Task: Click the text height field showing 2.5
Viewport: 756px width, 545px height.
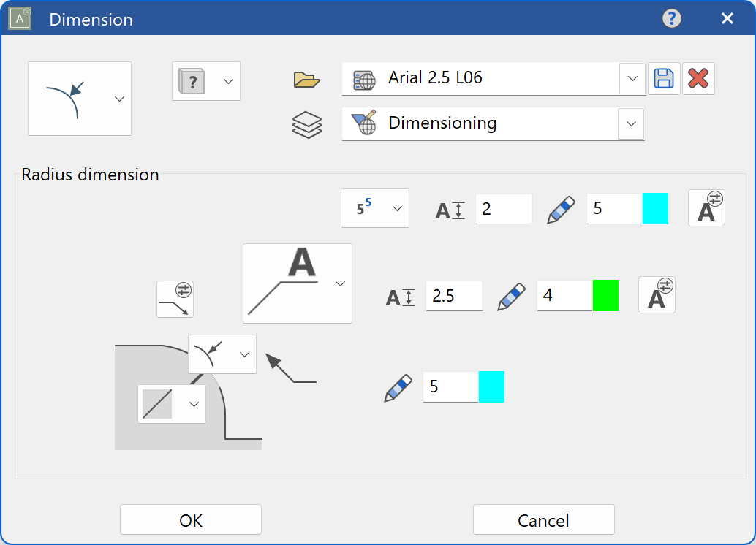Action: pos(453,296)
